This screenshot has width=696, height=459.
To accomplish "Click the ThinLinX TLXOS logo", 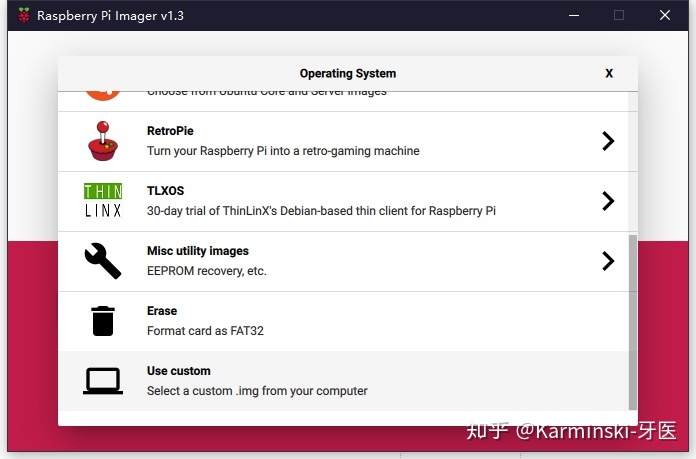I will point(103,201).
